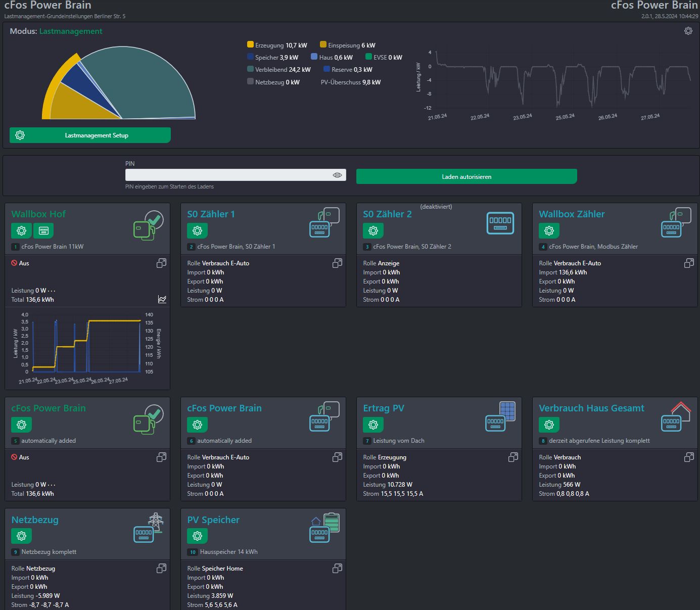Click meter icon of device 6 tile
The width and height of the screenshot is (700, 610).
324,416
